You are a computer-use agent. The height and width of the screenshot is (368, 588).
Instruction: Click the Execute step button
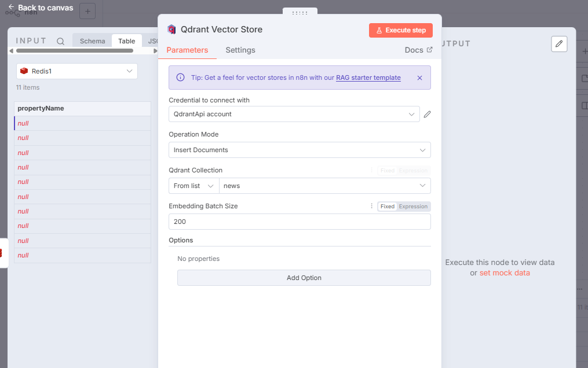point(400,30)
